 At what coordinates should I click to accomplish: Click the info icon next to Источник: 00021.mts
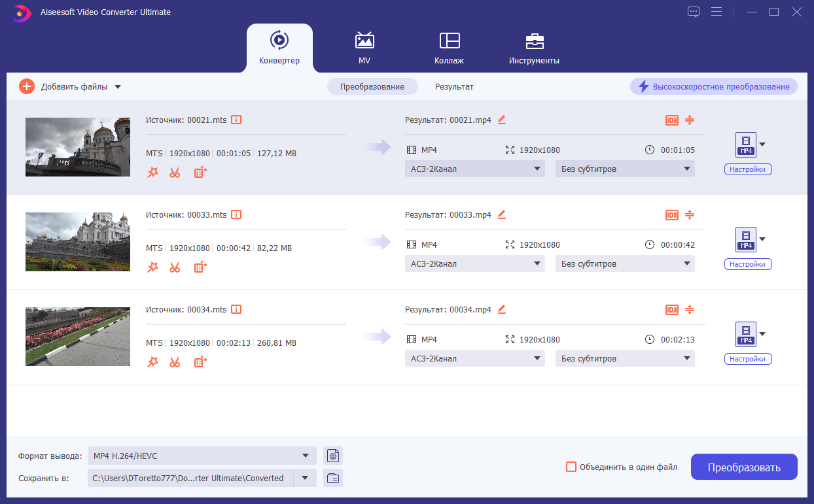(x=237, y=120)
